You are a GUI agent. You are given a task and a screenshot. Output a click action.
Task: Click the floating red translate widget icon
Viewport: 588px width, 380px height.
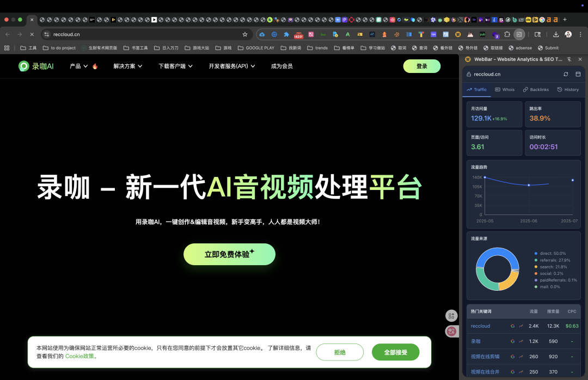click(451, 331)
